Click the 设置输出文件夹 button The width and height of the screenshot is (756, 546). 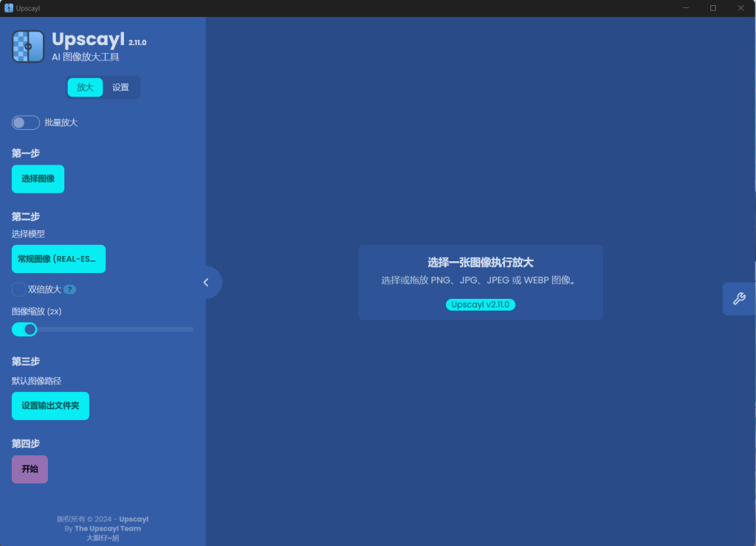(x=50, y=406)
